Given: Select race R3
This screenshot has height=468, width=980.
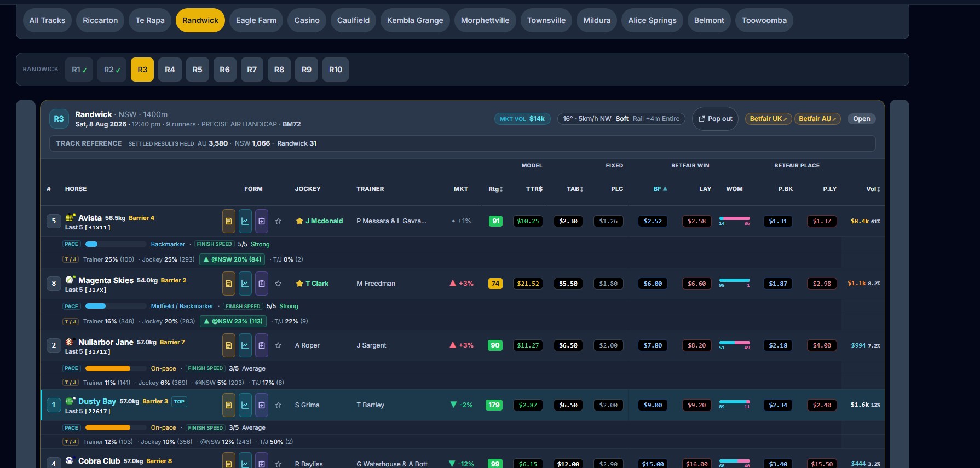Looking at the screenshot, I should point(142,70).
